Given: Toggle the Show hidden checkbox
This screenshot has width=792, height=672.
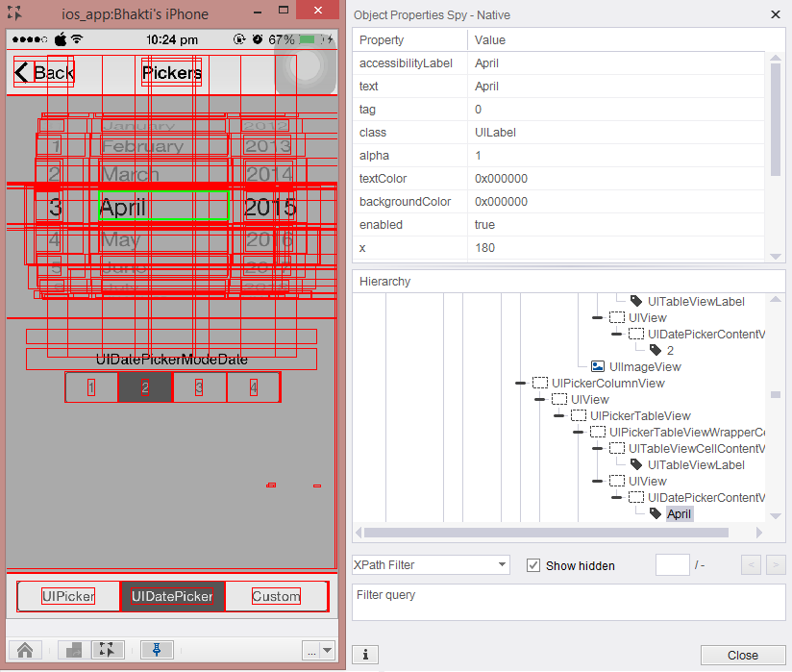Looking at the screenshot, I should coord(533,565).
